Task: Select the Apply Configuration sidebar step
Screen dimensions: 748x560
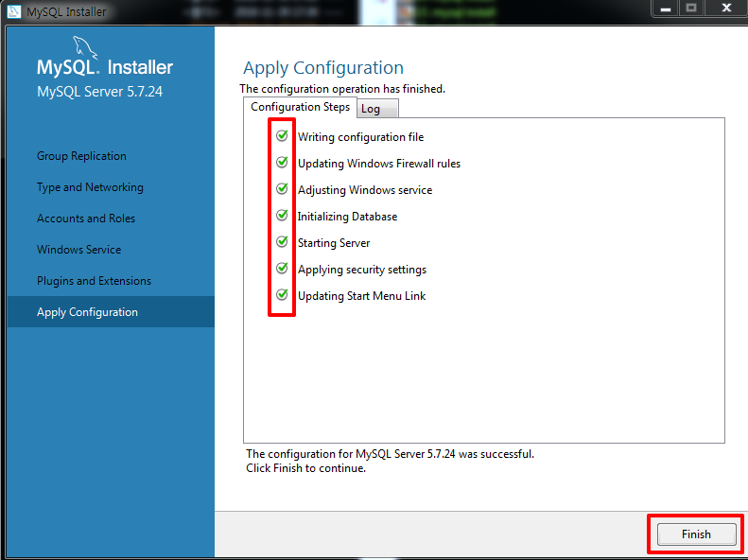Action: tap(111, 312)
